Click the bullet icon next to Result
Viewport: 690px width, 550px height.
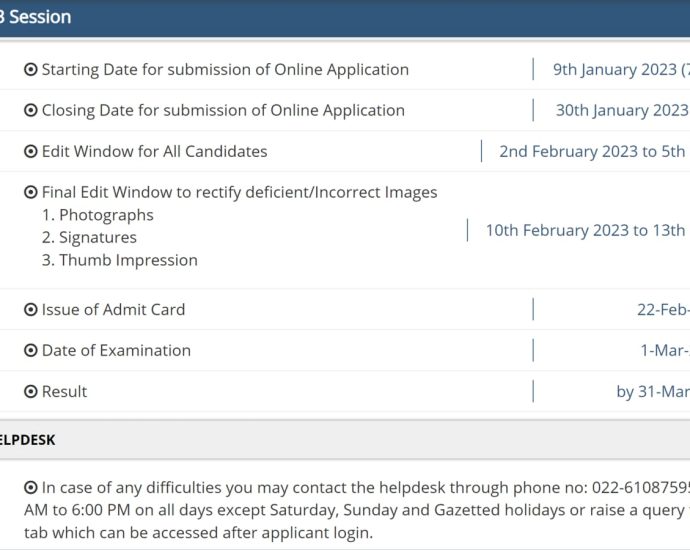pos(31,392)
